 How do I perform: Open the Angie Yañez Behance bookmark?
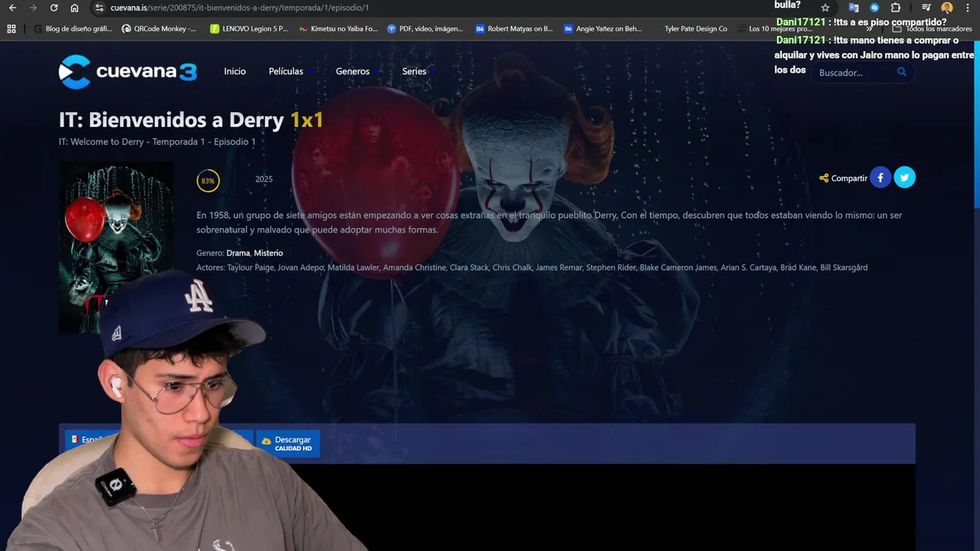(603, 29)
